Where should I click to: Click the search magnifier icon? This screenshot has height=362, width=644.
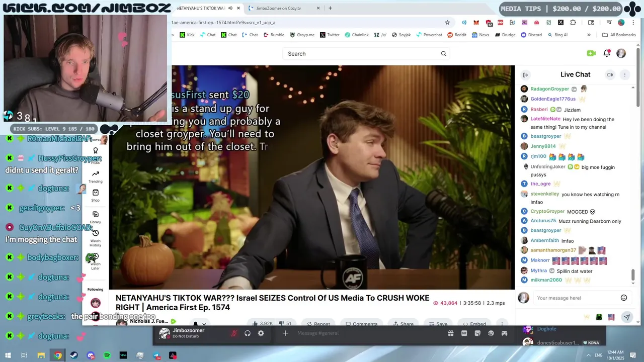coord(443,54)
